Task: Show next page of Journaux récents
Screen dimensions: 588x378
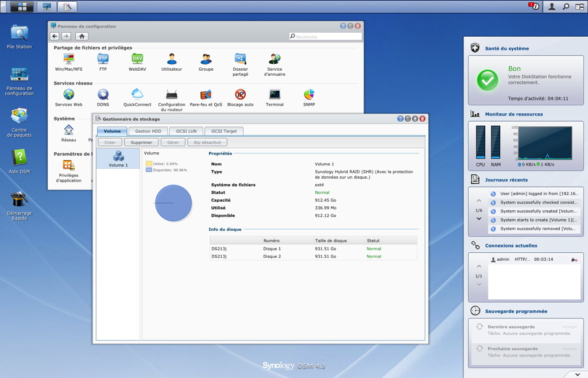Action: pyautogui.click(x=479, y=219)
